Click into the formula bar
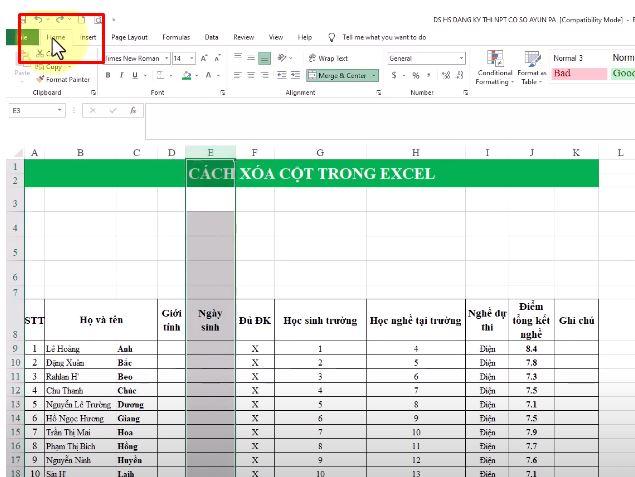Image resolution: width=635 pixels, height=477 pixels. [x=389, y=121]
